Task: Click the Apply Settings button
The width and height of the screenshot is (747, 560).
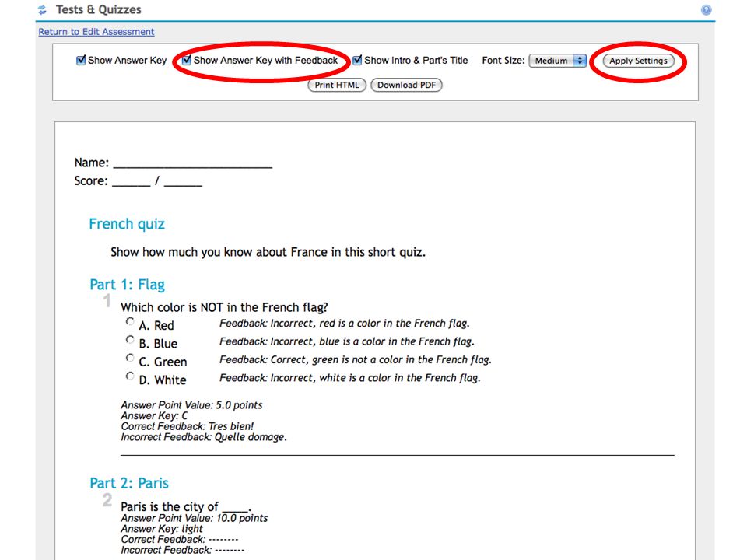Action: (638, 61)
